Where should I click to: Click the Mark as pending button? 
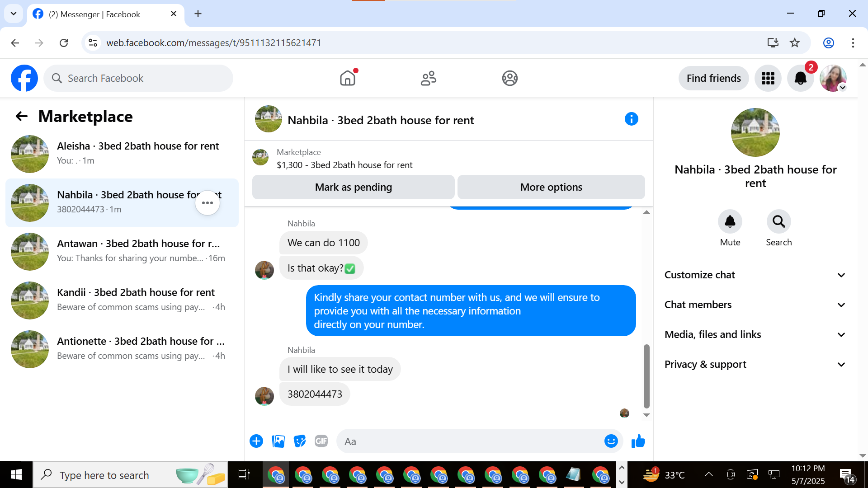353,187
